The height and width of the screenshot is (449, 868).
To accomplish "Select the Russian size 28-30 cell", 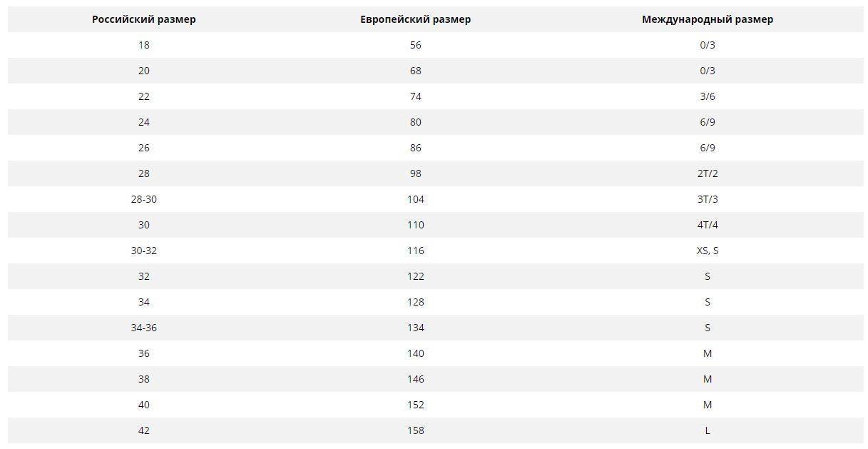I will point(143,199).
